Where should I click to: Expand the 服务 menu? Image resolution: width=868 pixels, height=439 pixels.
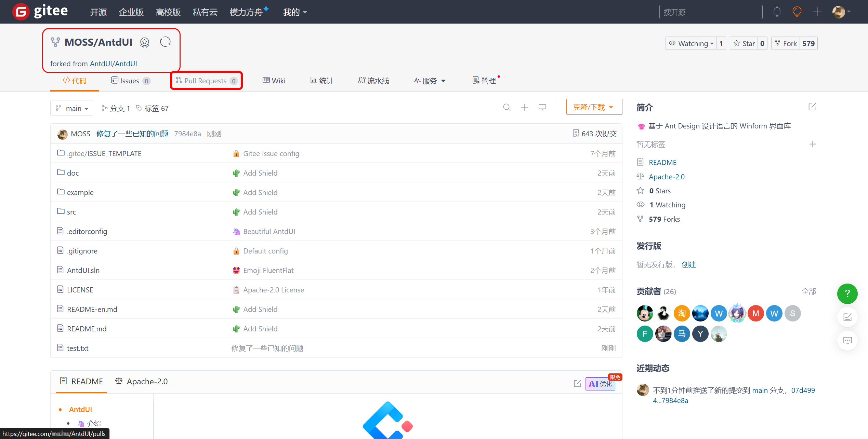click(x=430, y=81)
